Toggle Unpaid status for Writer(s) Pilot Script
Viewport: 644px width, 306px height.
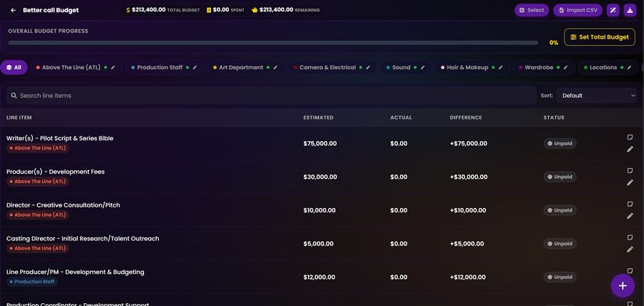coord(560,144)
